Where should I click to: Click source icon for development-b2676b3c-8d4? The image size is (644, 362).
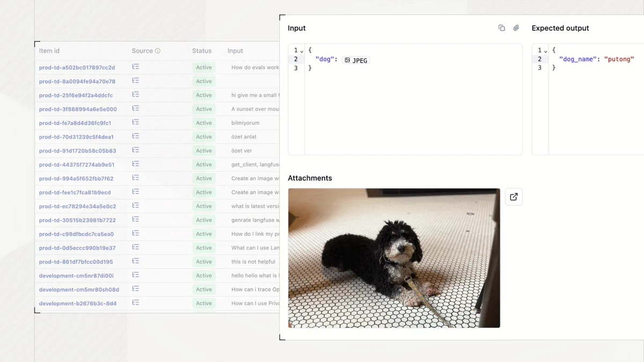(x=136, y=303)
